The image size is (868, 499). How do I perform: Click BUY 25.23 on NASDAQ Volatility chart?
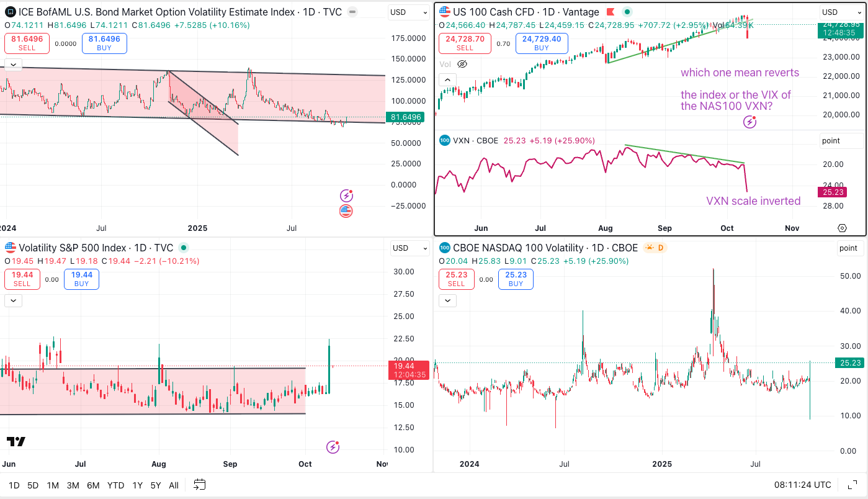pos(516,279)
